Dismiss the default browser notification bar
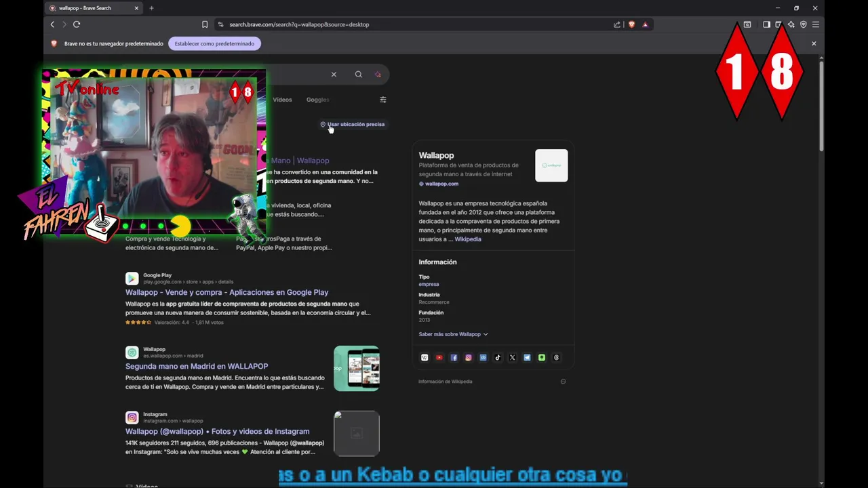Image resolution: width=868 pixels, height=488 pixels. click(814, 43)
